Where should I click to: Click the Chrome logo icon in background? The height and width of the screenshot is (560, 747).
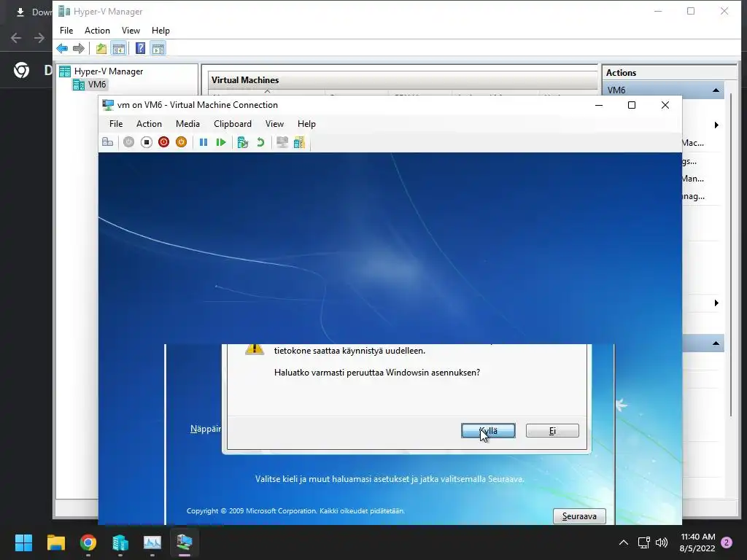(x=21, y=70)
